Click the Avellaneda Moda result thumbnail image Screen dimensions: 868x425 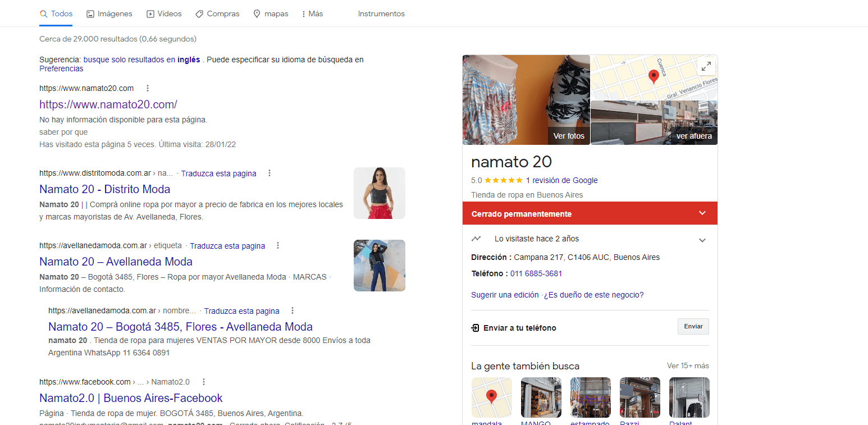pyautogui.click(x=380, y=266)
